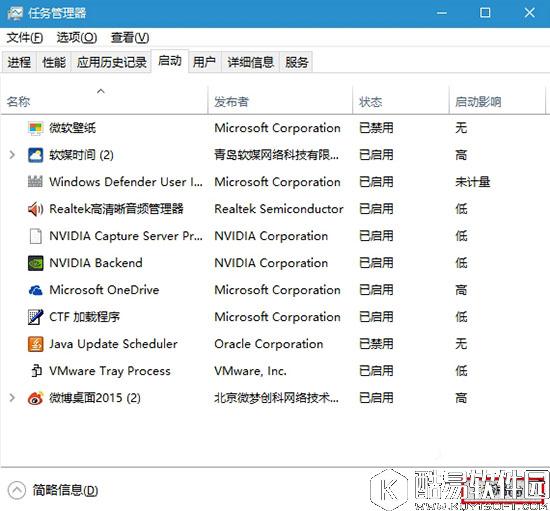Select the Java Update Scheduler entry name
Image resolution: width=550 pixels, height=511 pixels.
point(113,344)
